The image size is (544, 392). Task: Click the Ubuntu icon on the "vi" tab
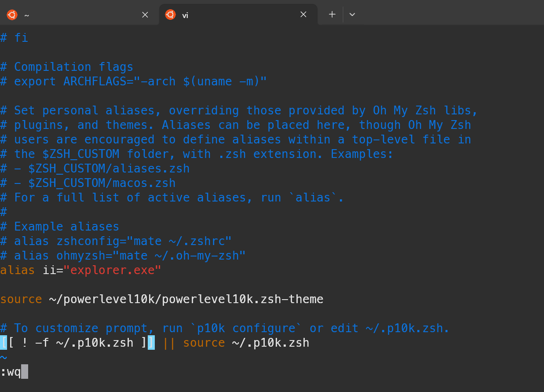[x=170, y=15]
